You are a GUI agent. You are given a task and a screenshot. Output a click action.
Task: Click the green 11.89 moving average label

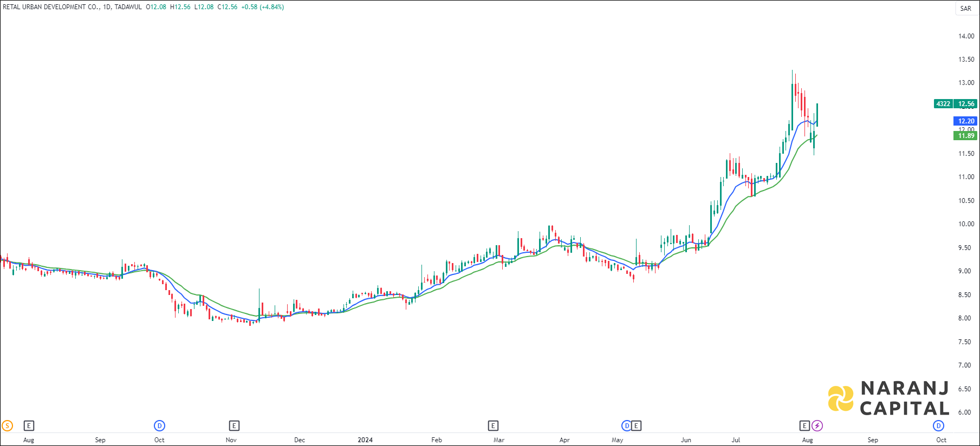click(966, 136)
